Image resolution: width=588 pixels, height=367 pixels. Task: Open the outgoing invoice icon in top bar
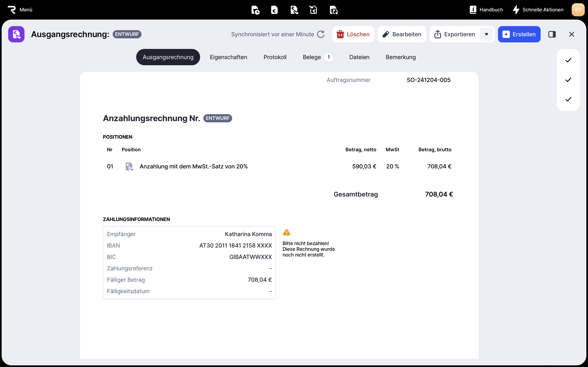click(294, 10)
